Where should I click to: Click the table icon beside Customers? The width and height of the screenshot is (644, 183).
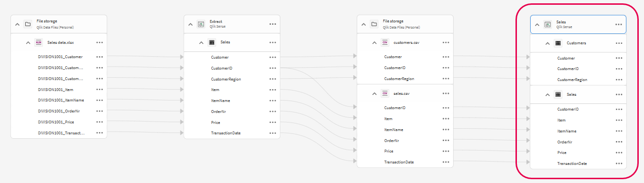558,43
